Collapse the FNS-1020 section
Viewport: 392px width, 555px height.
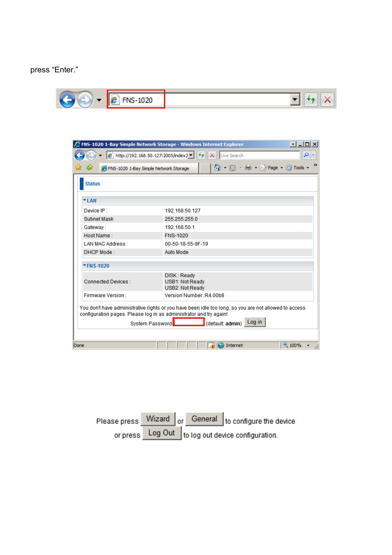coord(85,266)
